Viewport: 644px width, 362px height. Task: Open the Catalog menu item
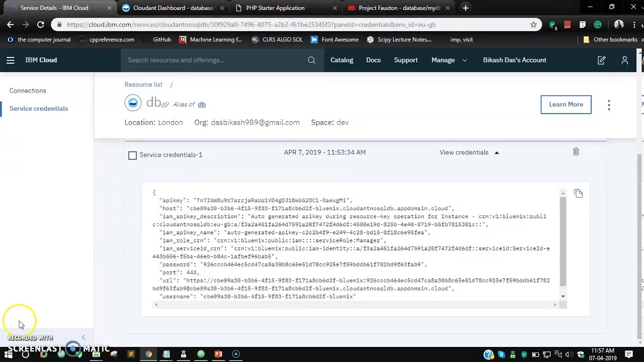click(x=342, y=60)
